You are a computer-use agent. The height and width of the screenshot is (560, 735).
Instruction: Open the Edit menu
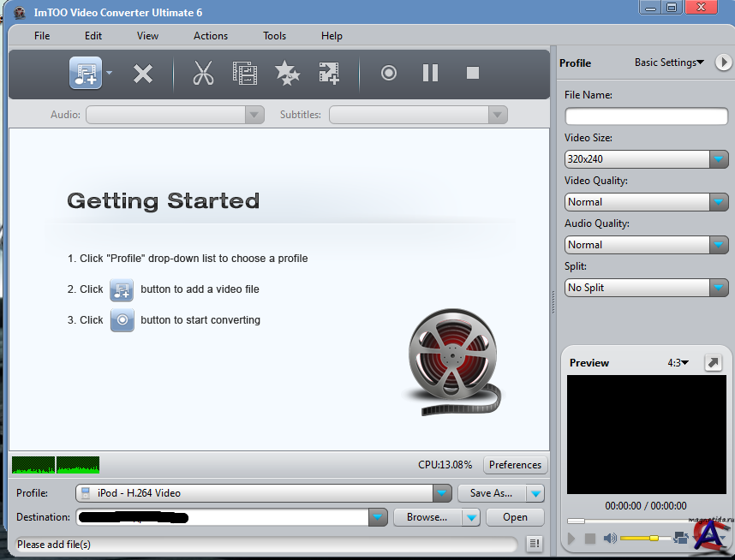click(93, 36)
